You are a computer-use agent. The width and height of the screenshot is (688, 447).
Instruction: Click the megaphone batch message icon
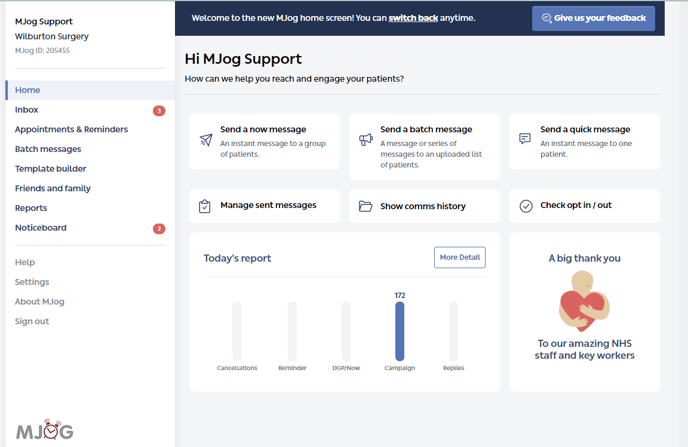coord(366,140)
